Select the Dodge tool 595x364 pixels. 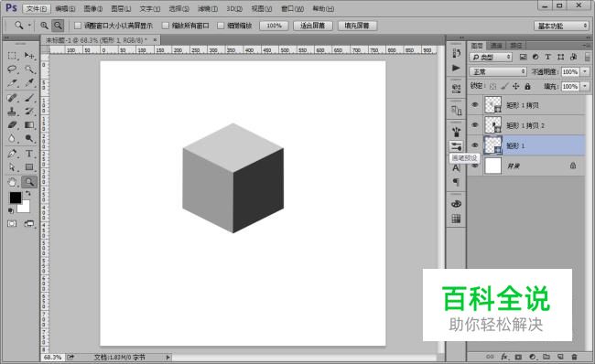point(29,138)
